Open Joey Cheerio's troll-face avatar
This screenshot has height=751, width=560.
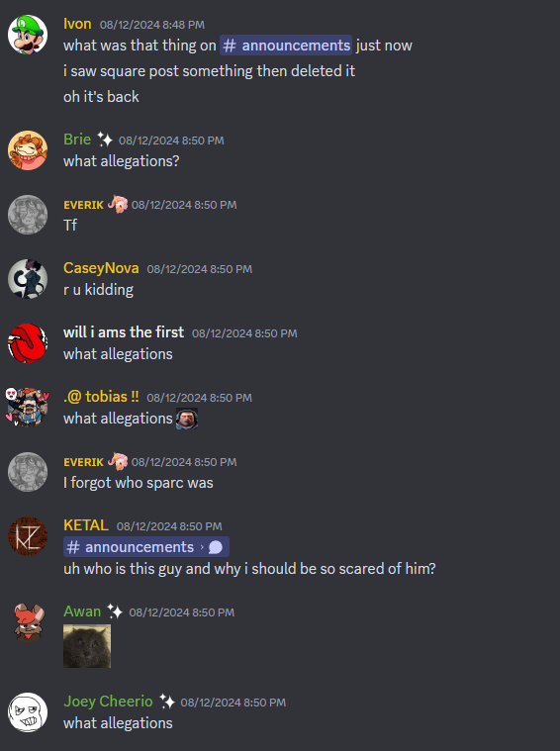tap(28, 712)
